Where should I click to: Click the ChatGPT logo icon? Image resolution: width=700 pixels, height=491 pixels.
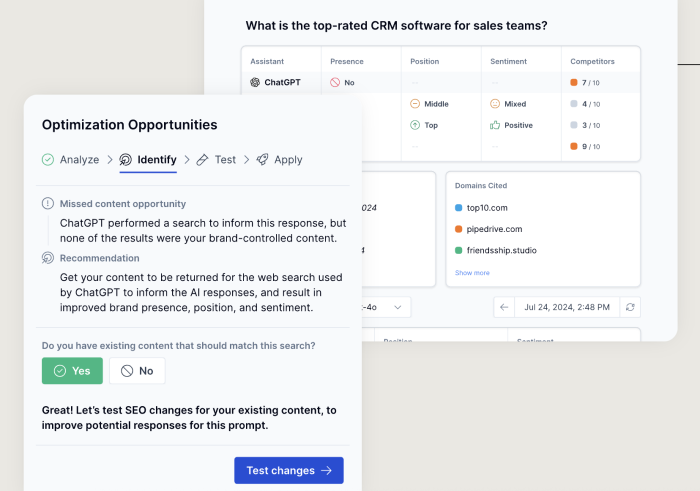coord(255,82)
